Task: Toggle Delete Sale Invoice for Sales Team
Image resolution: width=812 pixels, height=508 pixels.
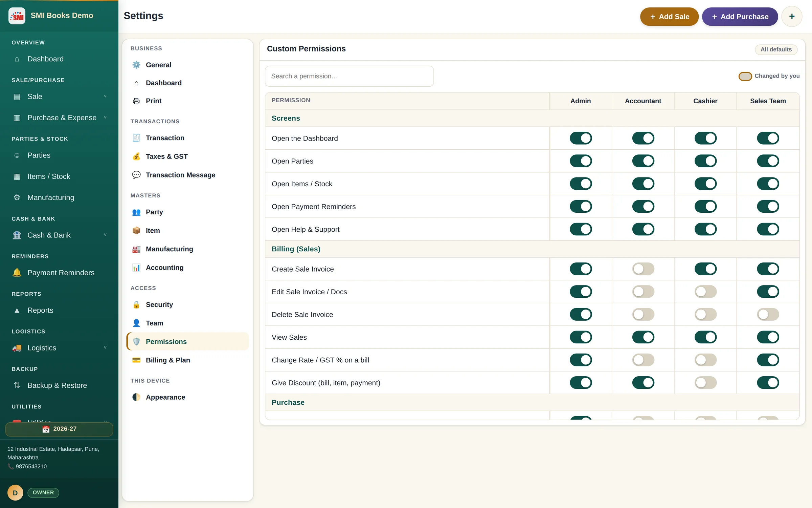Action: coord(768,314)
